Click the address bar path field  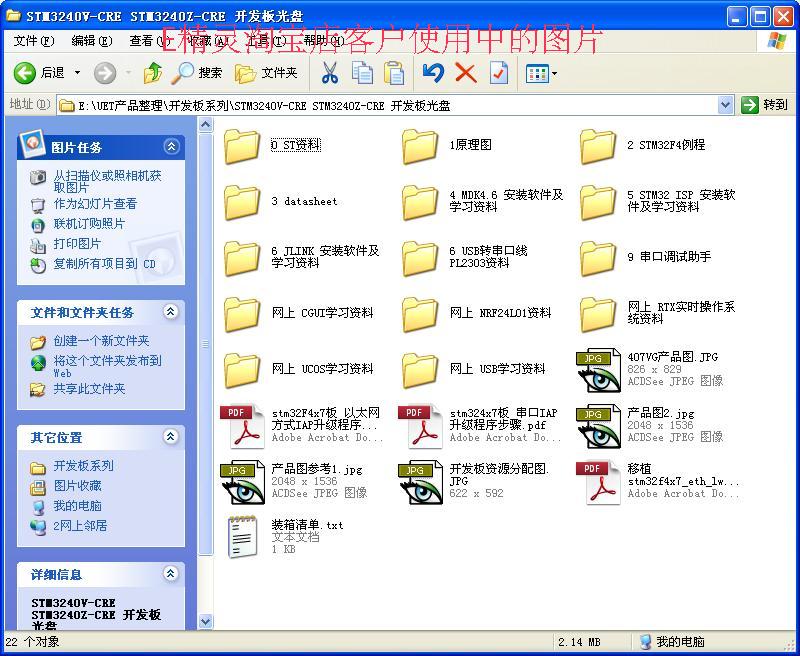(x=388, y=106)
